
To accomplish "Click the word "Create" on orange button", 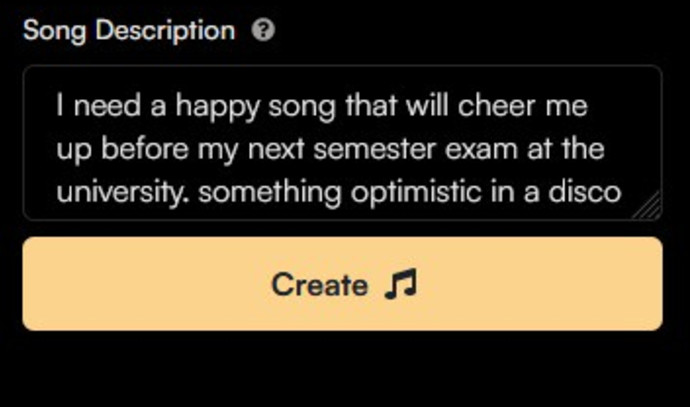I will click(319, 285).
